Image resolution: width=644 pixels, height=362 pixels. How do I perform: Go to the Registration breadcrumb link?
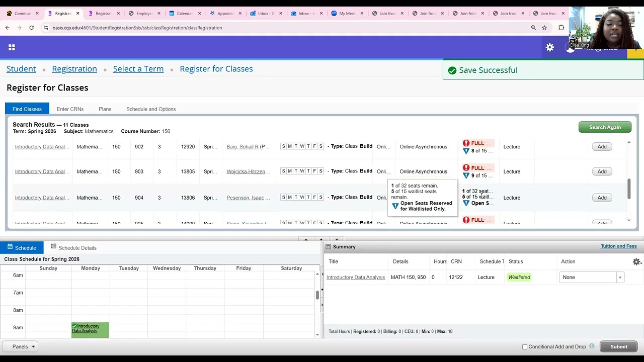tap(74, 69)
